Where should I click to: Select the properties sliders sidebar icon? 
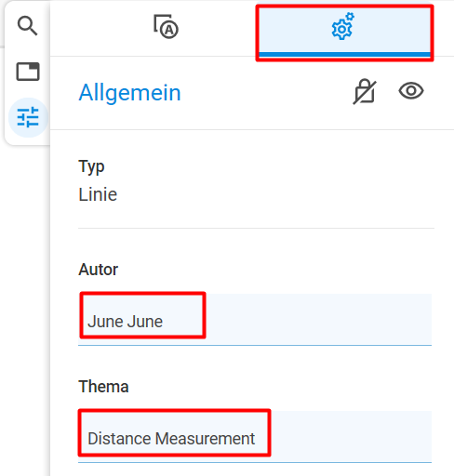point(28,117)
